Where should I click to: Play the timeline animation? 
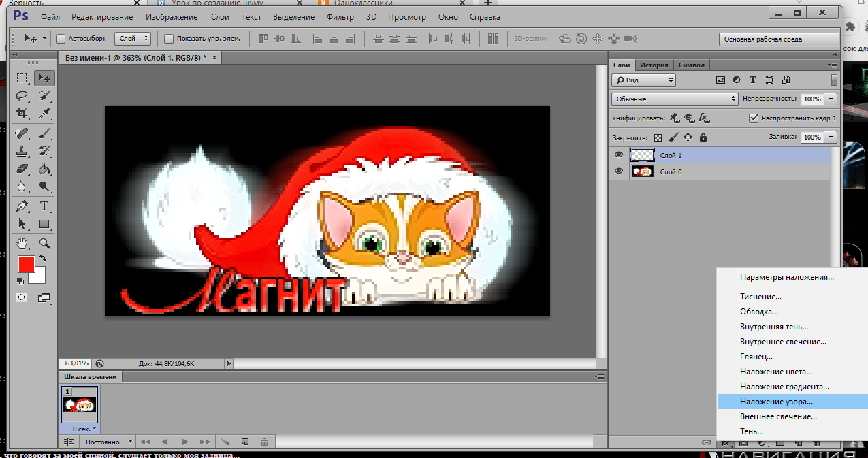184,442
